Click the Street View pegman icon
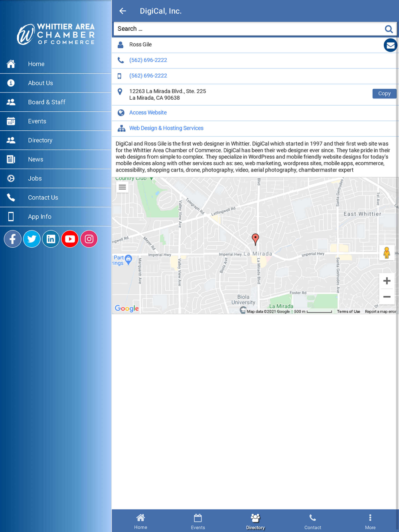 tap(387, 253)
